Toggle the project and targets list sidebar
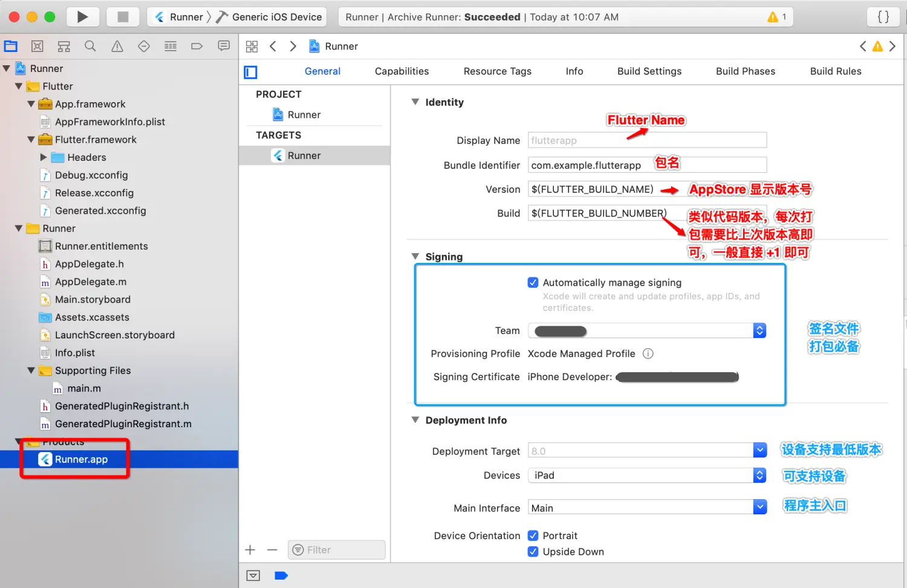Viewport: 907px width, 588px height. pyautogui.click(x=250, y=73)
